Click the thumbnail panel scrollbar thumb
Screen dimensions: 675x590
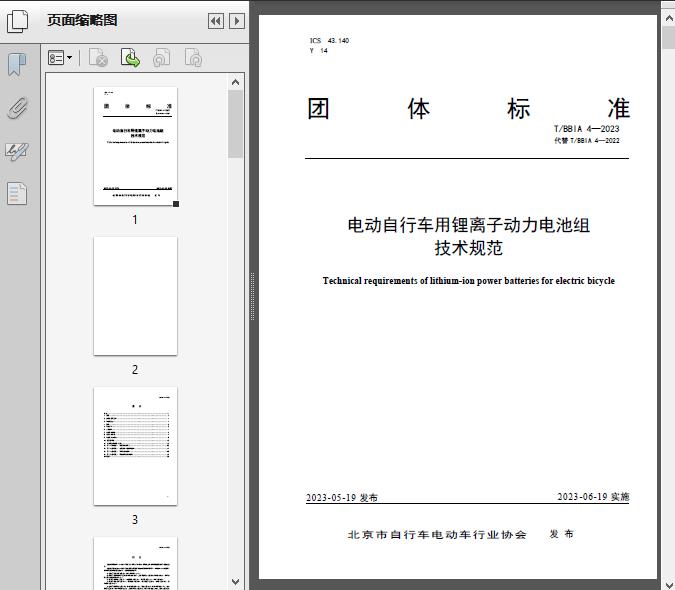pos(235,124)
